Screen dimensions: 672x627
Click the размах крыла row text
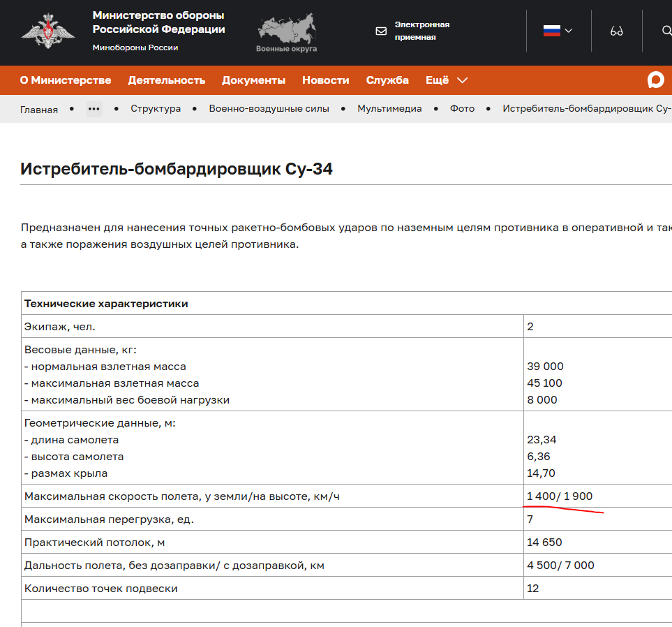(66, 473)
